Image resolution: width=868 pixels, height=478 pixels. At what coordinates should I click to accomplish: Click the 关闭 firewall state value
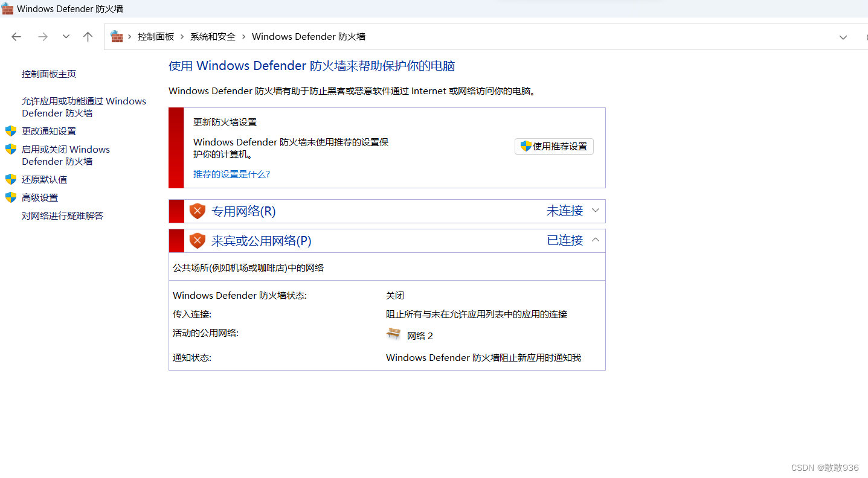[395, 296]
